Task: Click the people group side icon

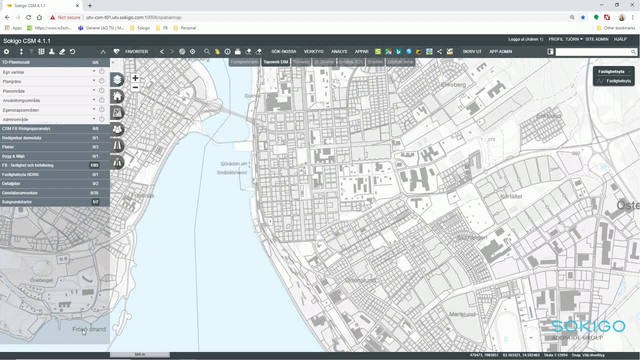Action: tap(118, 129)
